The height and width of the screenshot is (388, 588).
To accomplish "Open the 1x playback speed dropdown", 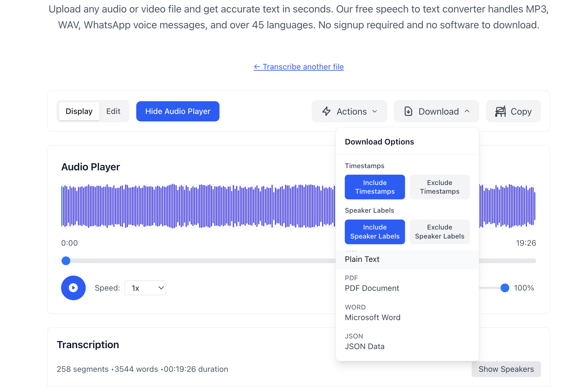I will coord(145,288).
